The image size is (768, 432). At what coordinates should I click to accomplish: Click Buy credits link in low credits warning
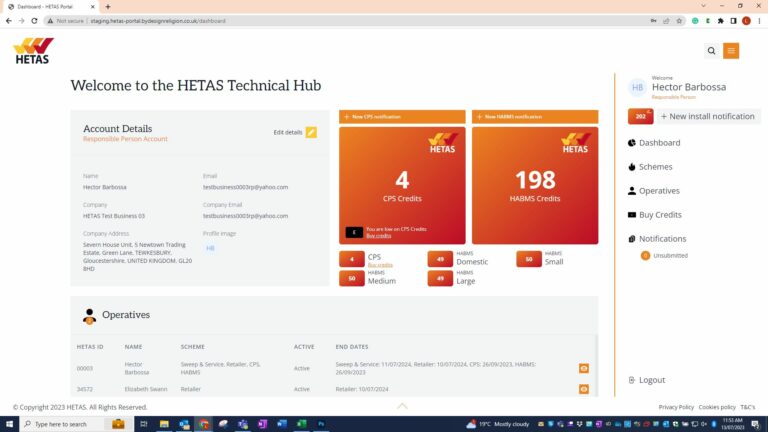[379, 236]
